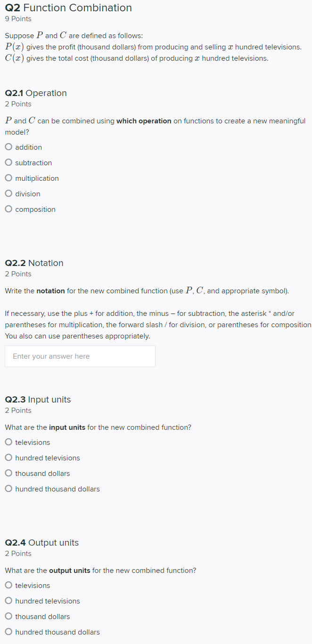
Task: Choose televisions for input units
Action: [x=8, y=442]
